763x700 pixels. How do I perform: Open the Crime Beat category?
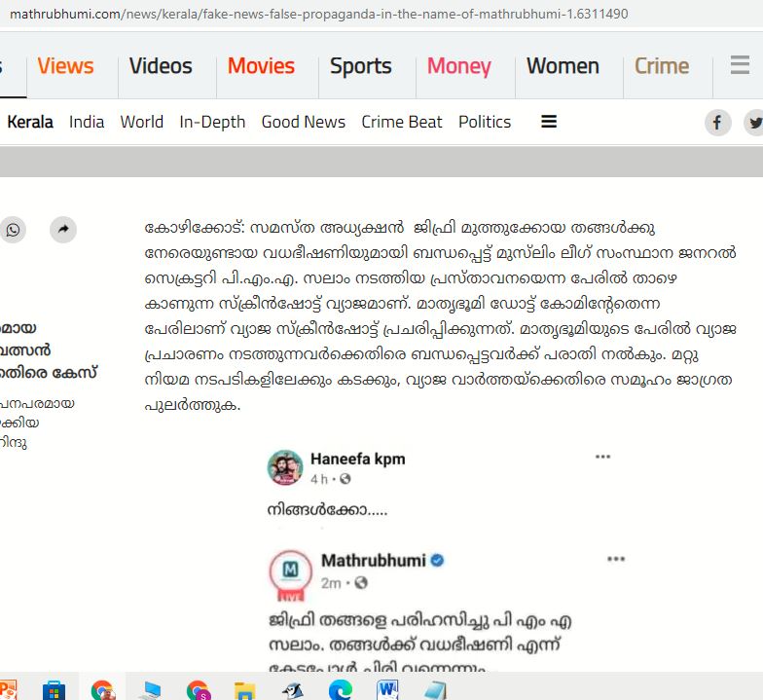click(x=401, y=122)
